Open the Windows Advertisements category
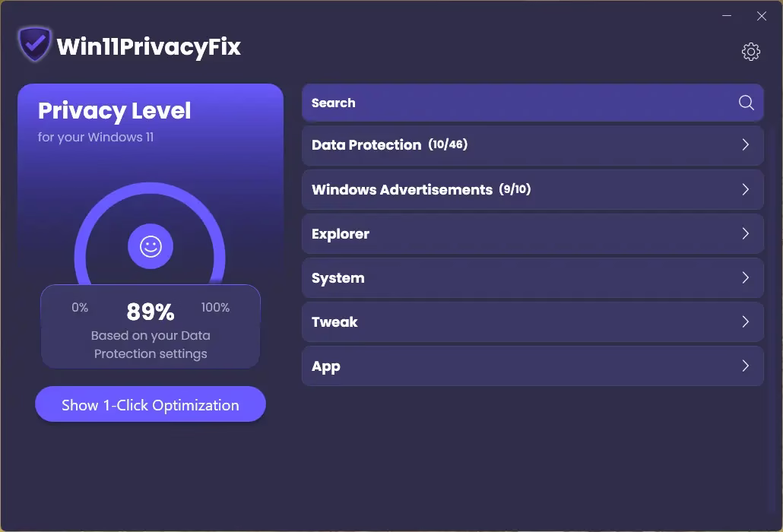This screenshot has width=783, height=532. pos(402,189)
